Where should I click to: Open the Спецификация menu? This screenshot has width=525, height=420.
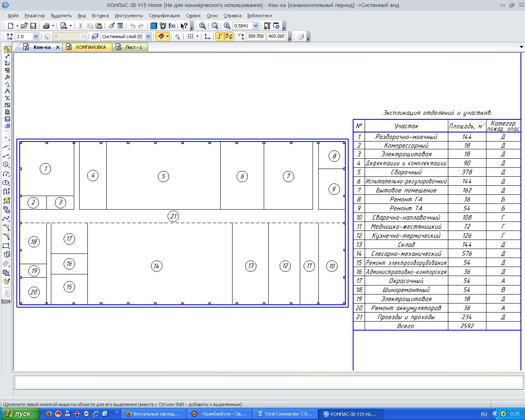(x=164, y=16)
